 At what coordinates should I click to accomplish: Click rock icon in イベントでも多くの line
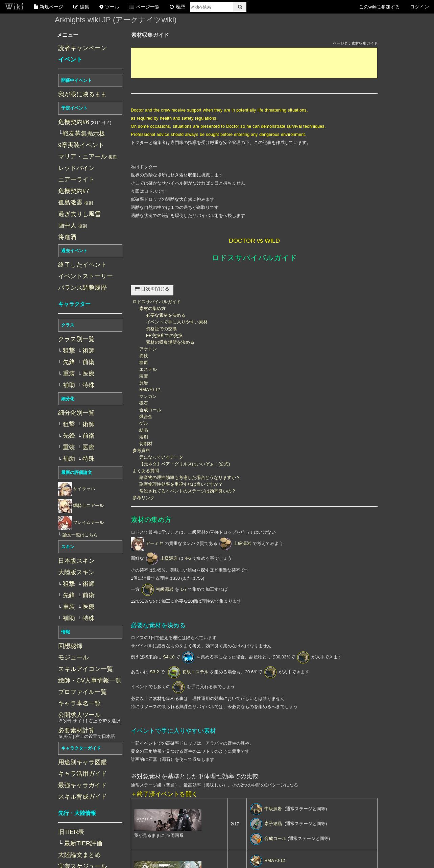[178, 687]
